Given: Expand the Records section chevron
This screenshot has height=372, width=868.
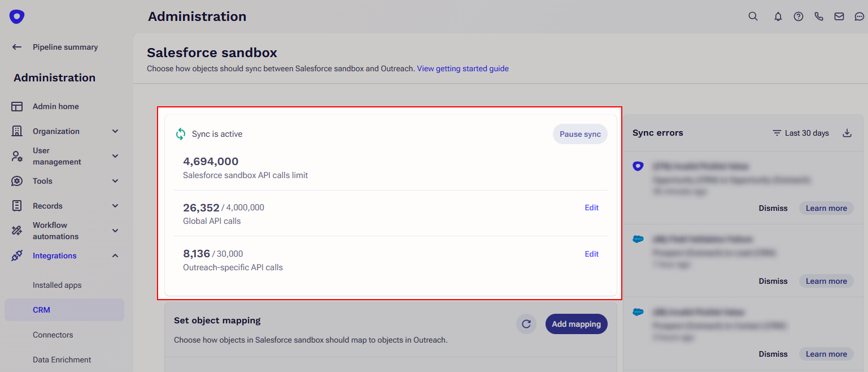Looking at the screenshot, I should tap(115, 206).
